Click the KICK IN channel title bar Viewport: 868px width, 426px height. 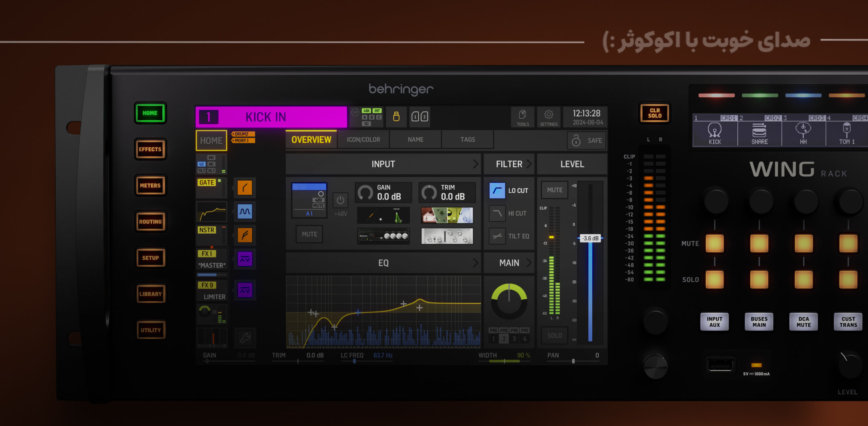(272, 117)
